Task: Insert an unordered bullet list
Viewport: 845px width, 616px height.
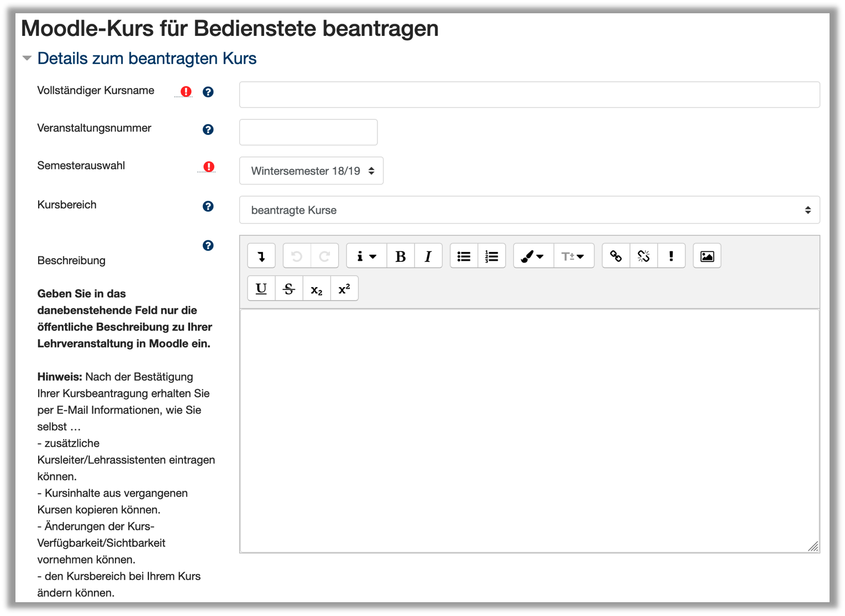Action: click(464, 256)
